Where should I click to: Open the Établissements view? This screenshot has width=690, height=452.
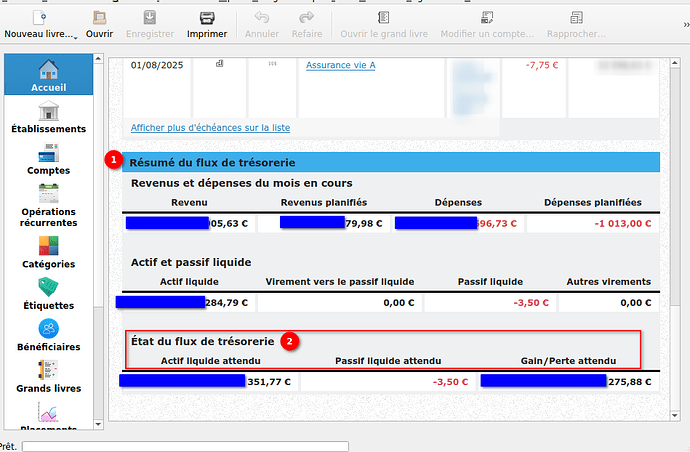[48, 118]
